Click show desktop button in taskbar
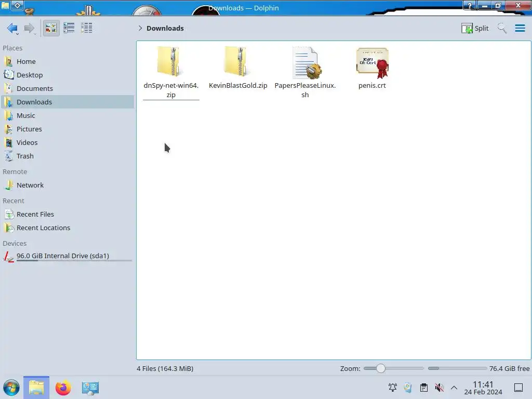 click(x=518, y=388)
